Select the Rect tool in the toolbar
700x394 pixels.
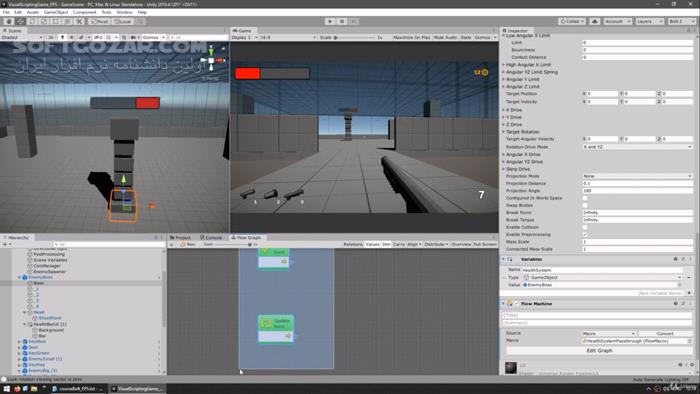coord(55,21)
